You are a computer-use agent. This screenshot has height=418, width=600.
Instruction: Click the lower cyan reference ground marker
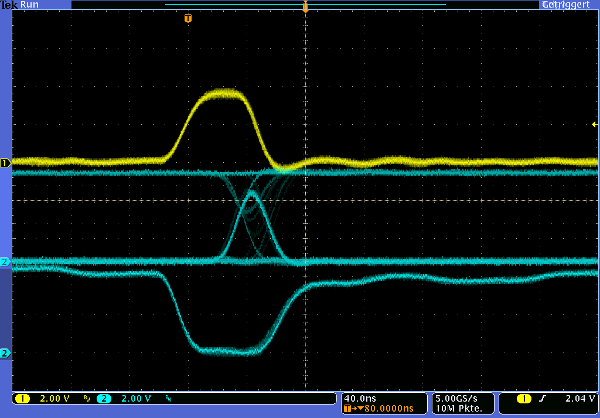[x=4, y=353]
